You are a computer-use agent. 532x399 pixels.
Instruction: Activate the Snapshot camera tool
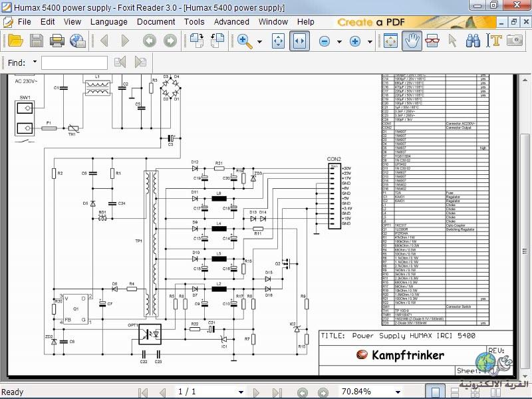(x=515, y=41)
